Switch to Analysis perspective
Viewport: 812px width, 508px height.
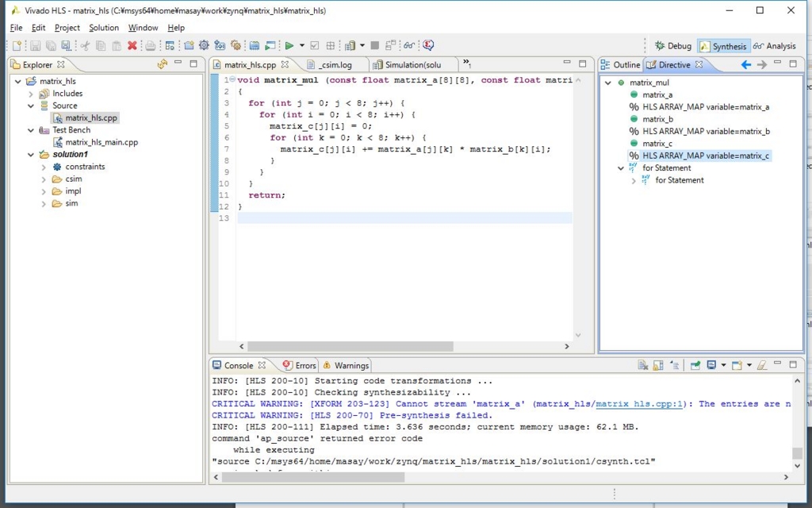774,46
